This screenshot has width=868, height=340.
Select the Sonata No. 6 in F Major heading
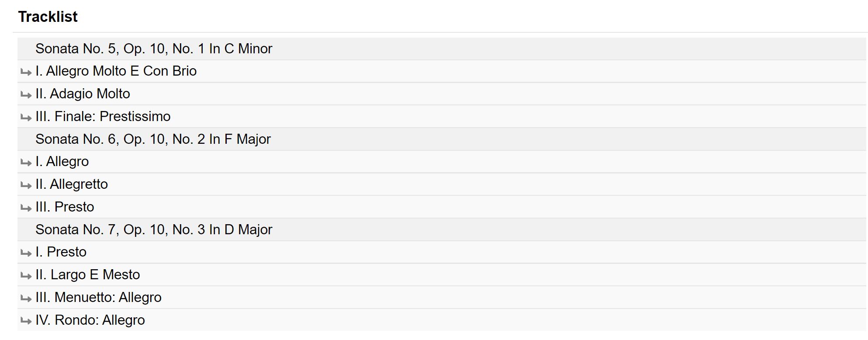[x=153, y=139]
